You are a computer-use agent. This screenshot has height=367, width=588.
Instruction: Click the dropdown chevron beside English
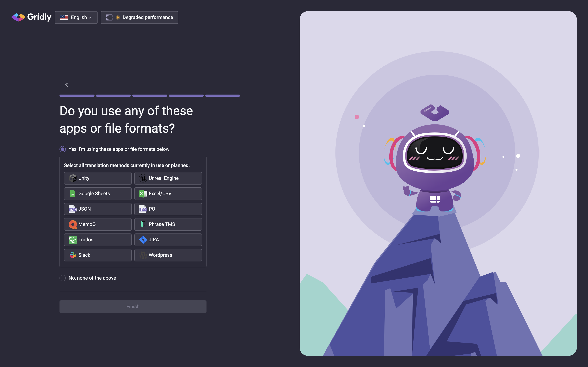pos(90,18)
